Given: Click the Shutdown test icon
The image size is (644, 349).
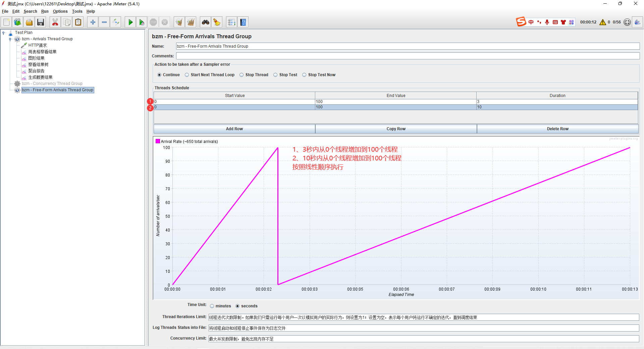Looking at the screenshot, I should 165,22.
